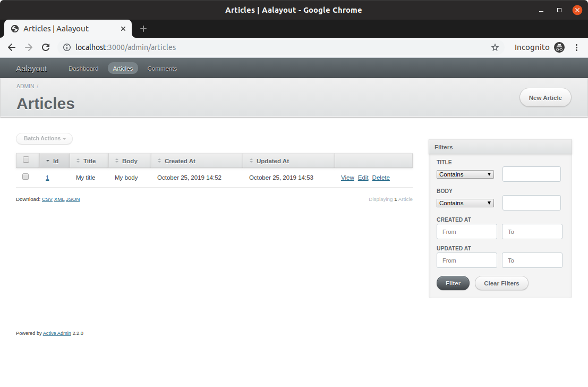Click the Updated At From date field
This screenshot has height=387, width=588.
pos(466,260)
